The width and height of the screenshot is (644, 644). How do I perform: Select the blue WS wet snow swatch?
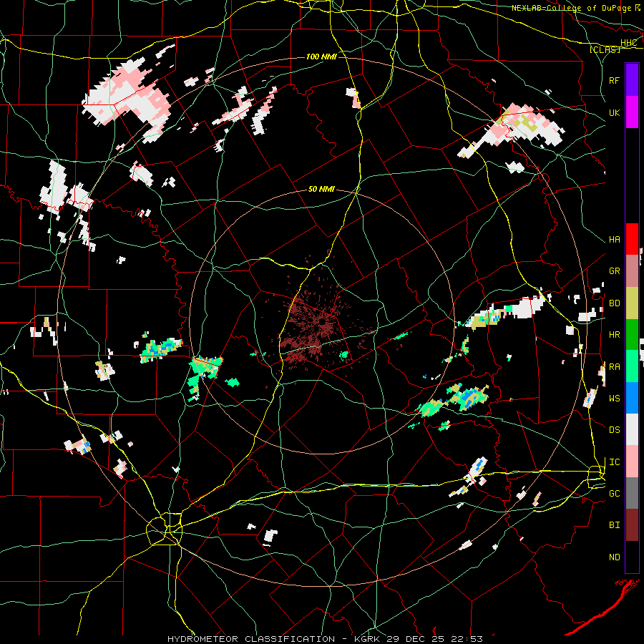632,398
